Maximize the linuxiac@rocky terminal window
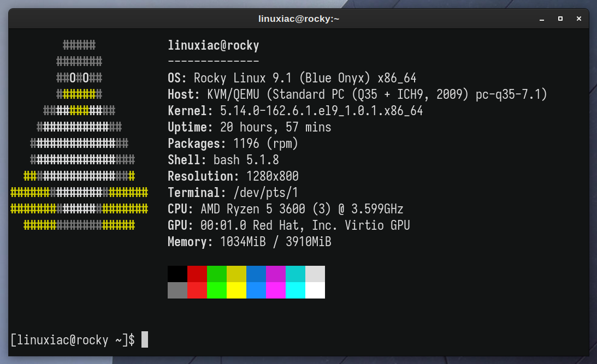The height and width of the screenshot is (364, 597). pyautogui.click(x=560, y=19)
